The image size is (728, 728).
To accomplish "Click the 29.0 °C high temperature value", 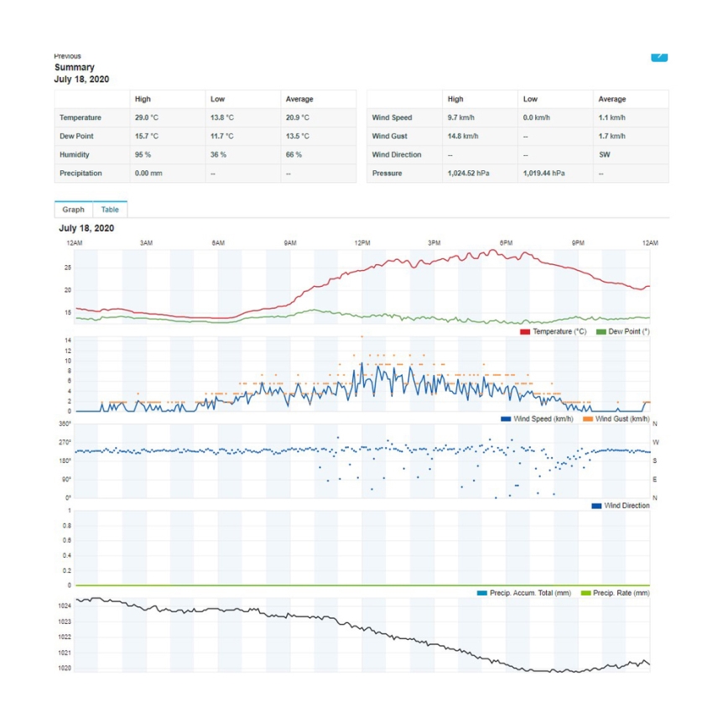I will click(x=147, y=118).
